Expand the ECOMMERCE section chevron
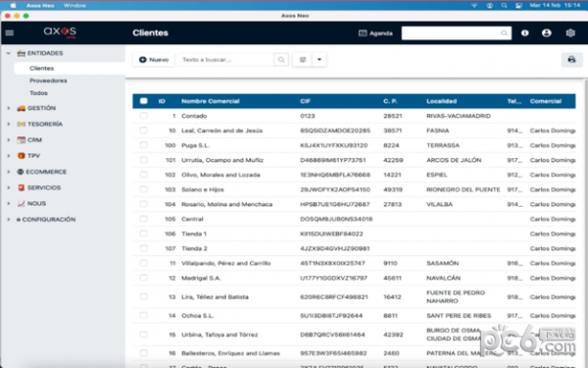Screen dimensions: 588x368 (x=8, y=172)
